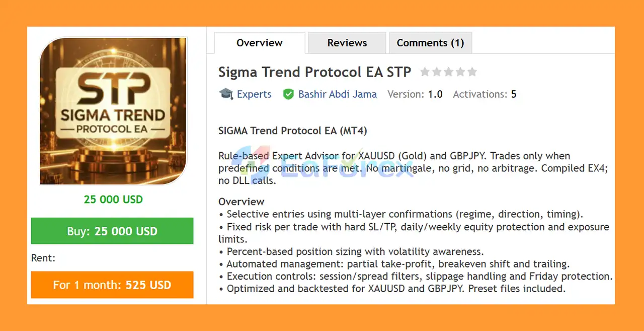The width and height of the screenshot is (644, 331).
Task: Click the green verified seller badge
Action: tap(288, 94)
